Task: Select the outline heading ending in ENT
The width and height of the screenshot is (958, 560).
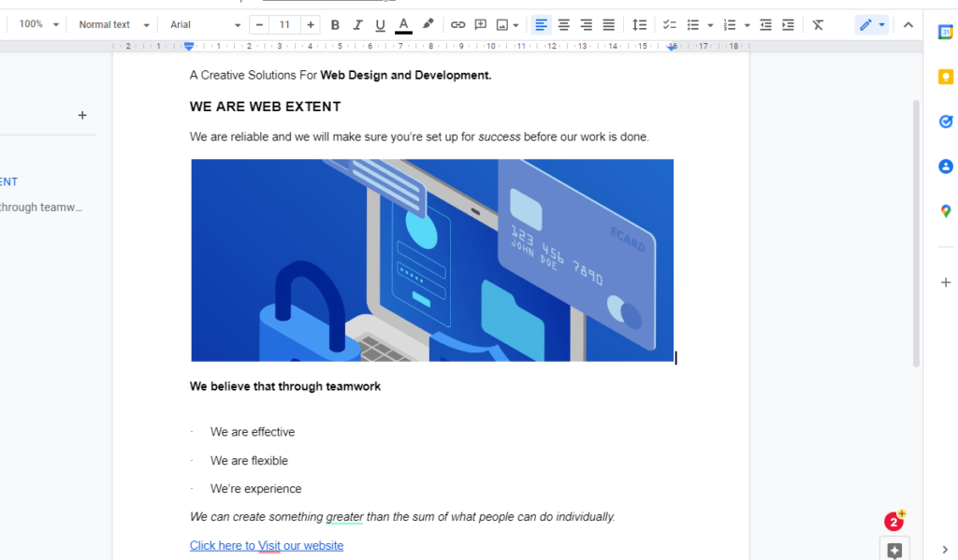Action: click(x=8, y=182)
